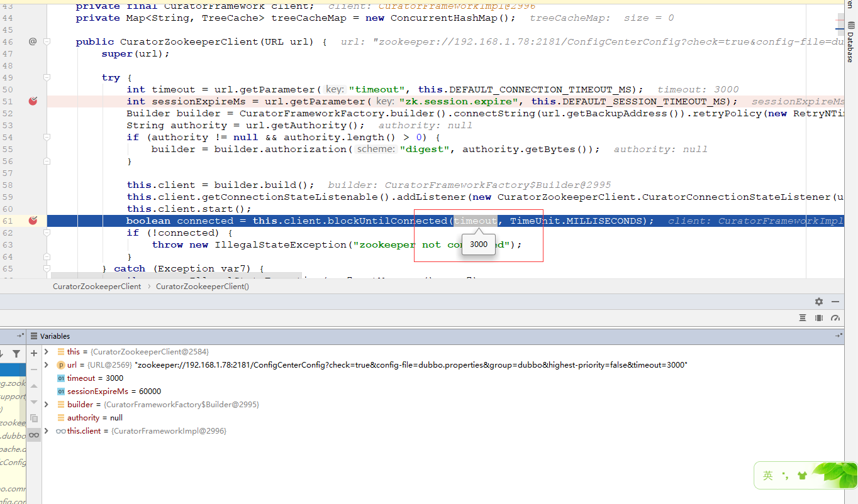The image size is (858, 504).
Task: Click the CuratorZookeeperClient() breadcrumb entry
Action: 203,286
